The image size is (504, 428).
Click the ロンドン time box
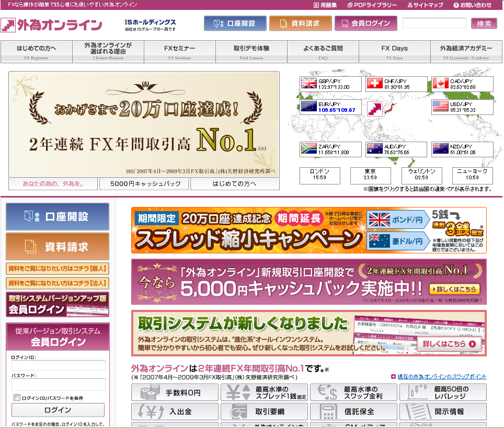click(320, 176)
